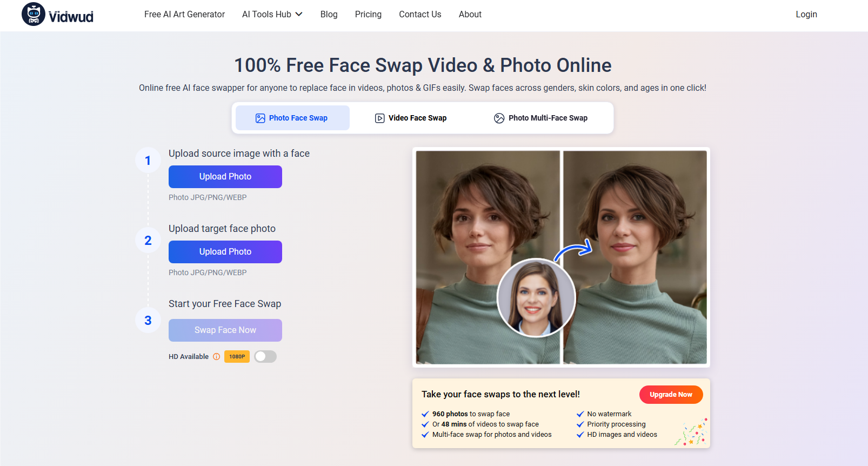The image size is (868, 466).
Task: Click the 1080P badge
Action: [x=237, y=357]
